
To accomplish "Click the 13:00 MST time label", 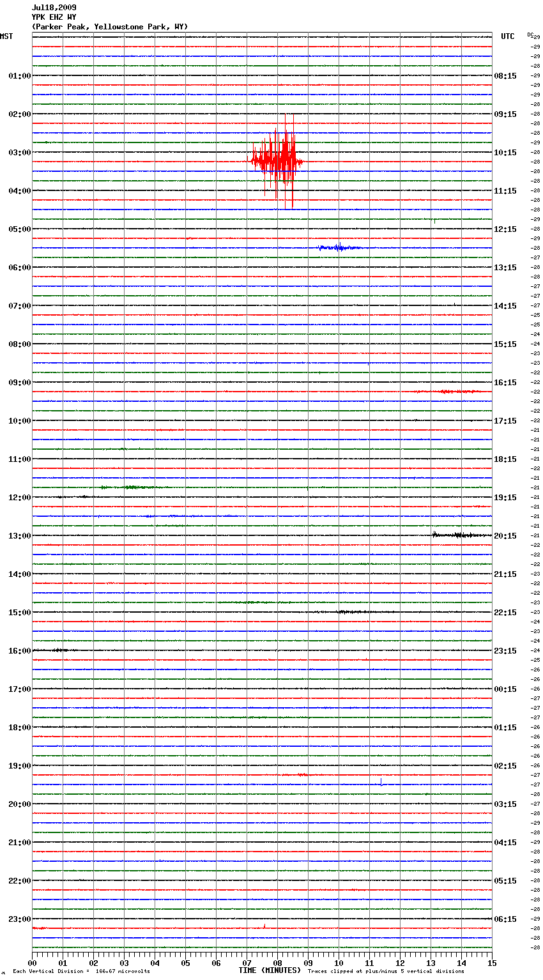I will (20, 536).
